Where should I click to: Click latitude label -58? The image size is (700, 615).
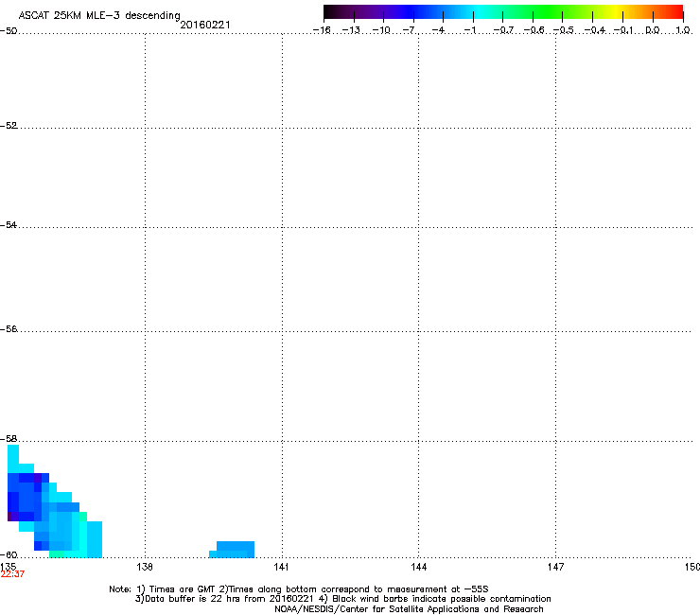[9, 439]
